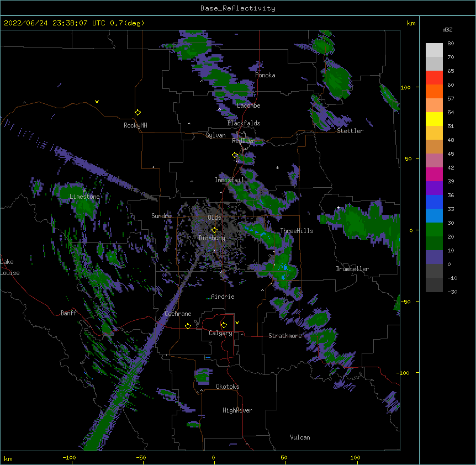Screen dimensions: 476x465
Task: Click the Base_Reflectivity title text
Action: (237, 8)
